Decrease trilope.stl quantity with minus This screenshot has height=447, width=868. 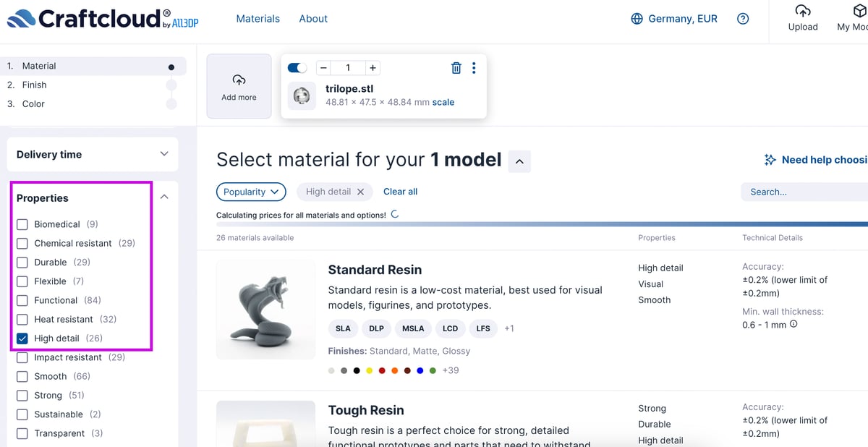click(x=323, y=67)
